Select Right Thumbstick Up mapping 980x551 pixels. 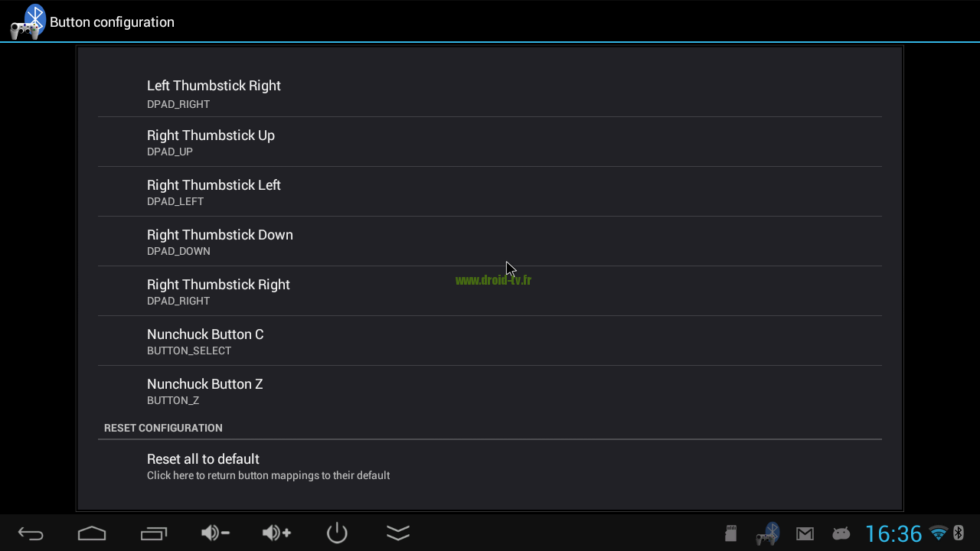pyautogui.click(x=490, y=142)
